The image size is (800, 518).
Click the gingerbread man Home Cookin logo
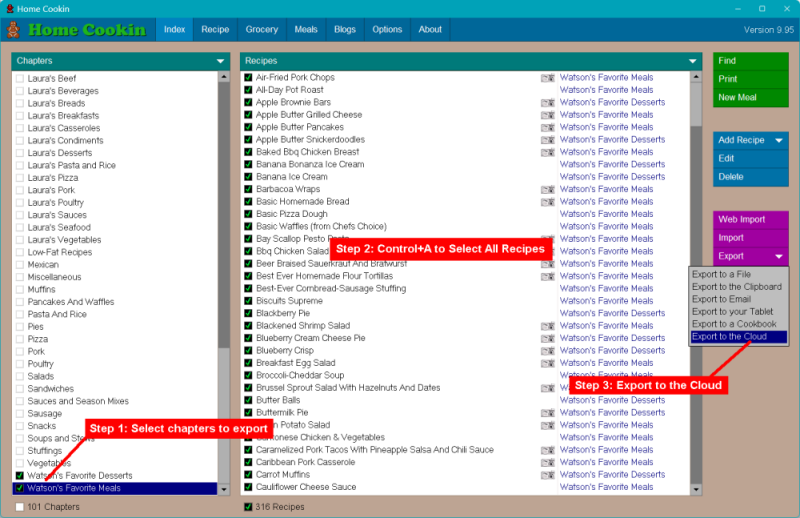[x=13, y=30]
